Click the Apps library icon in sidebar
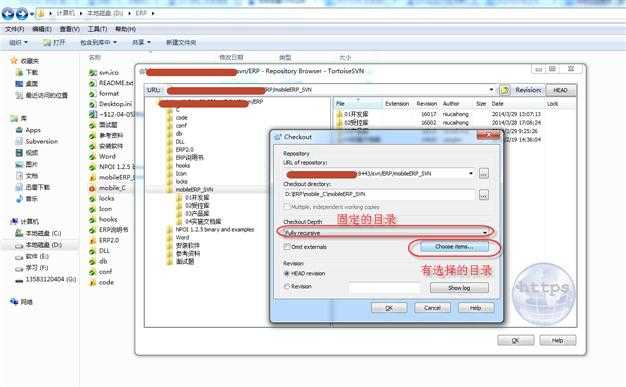The width and height of the screenshot is (626, 387). point(19,130)
